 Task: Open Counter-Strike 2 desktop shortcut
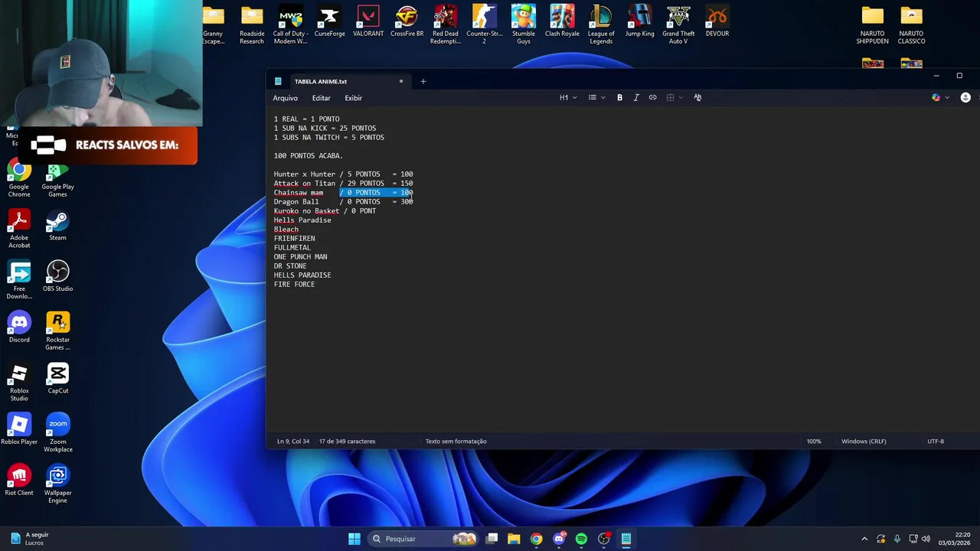485,24
